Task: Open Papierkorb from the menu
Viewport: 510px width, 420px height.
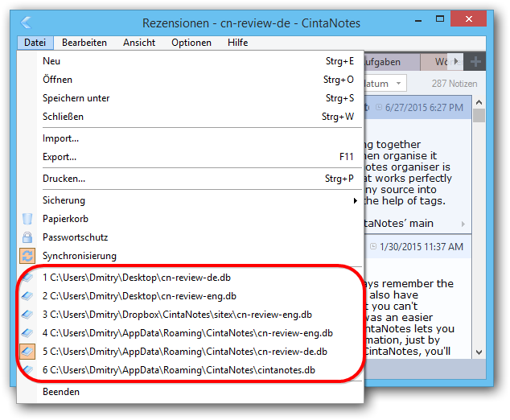Action: click(x=199, y=219)
